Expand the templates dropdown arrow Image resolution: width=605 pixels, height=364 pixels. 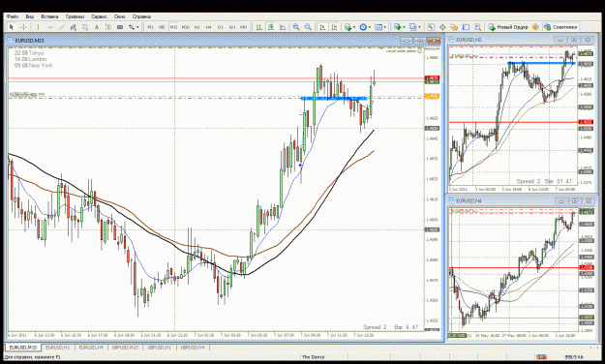384,27
